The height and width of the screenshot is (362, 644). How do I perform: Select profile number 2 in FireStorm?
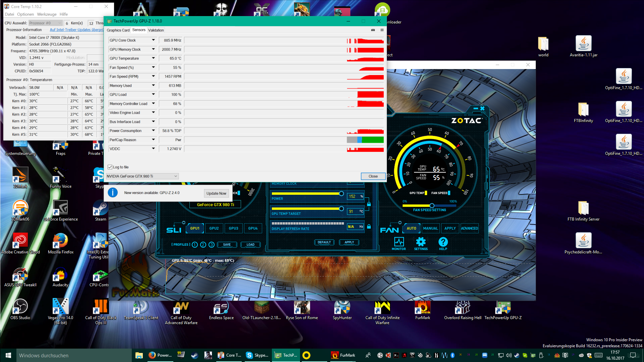(x=203, y=245)
